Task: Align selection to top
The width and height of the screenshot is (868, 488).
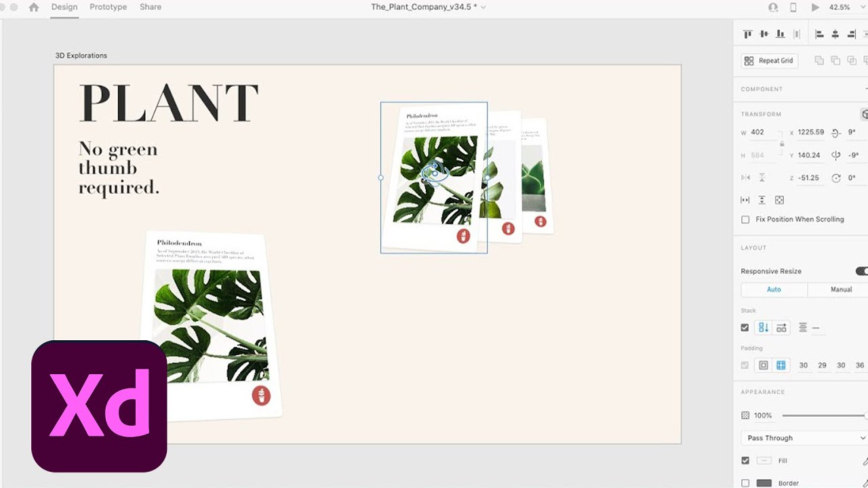Action: click(748, 34)
